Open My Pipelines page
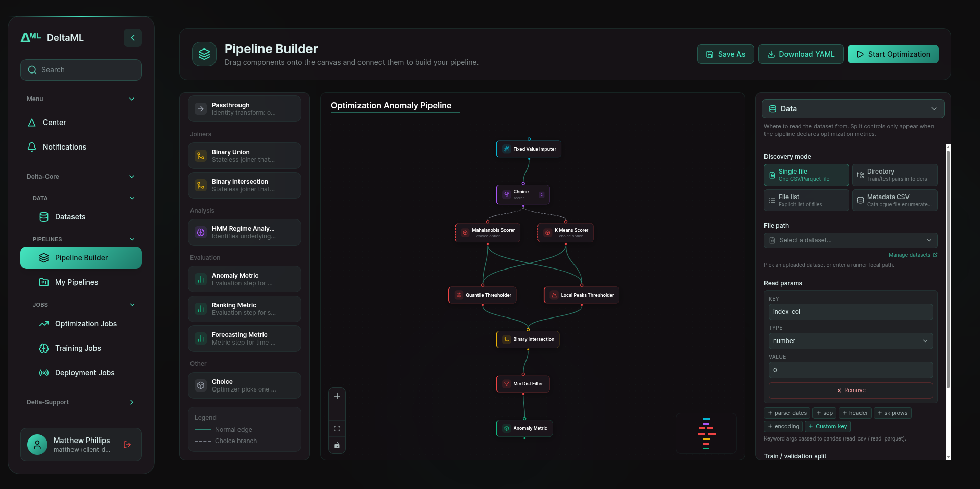 click(x=81, y=282)
